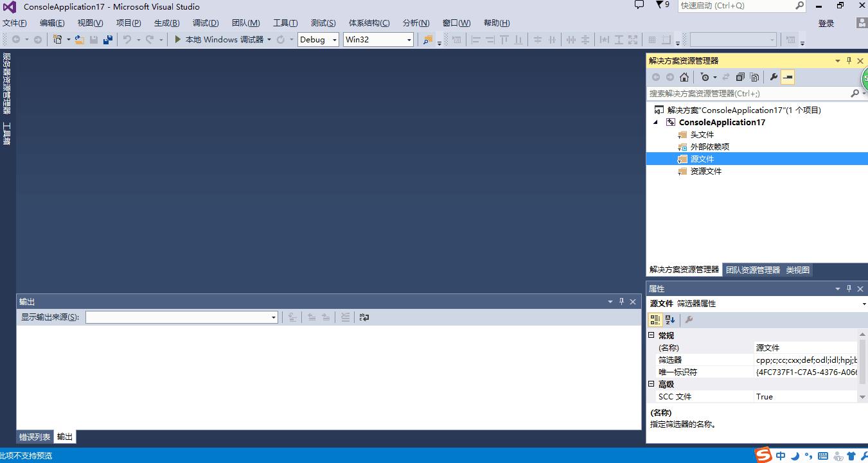
Task: Click the Undo arrow icon
Action: (x=127, y=40)
